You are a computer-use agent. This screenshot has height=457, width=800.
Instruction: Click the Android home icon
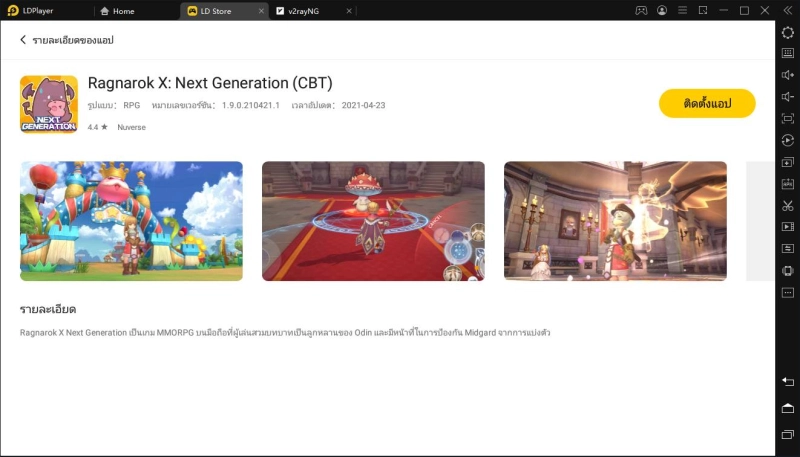[788, 408]
